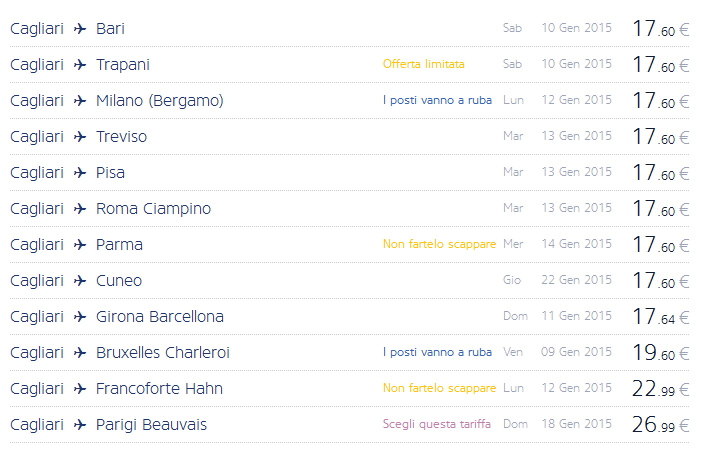The height and width of the screenshot is (450, 728).
Task: Click the 19.60 € price for Bruxelles
Action: (660, 353)
